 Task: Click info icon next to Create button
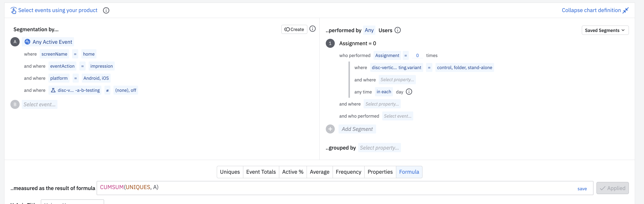(312, 29)
